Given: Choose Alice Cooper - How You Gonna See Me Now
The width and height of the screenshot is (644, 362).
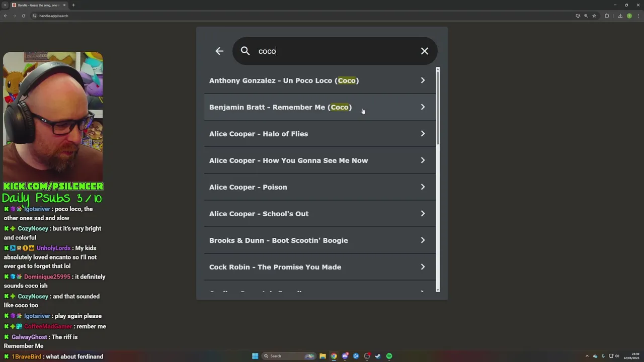Looking at the screenshot, I should tap(319, 160).
